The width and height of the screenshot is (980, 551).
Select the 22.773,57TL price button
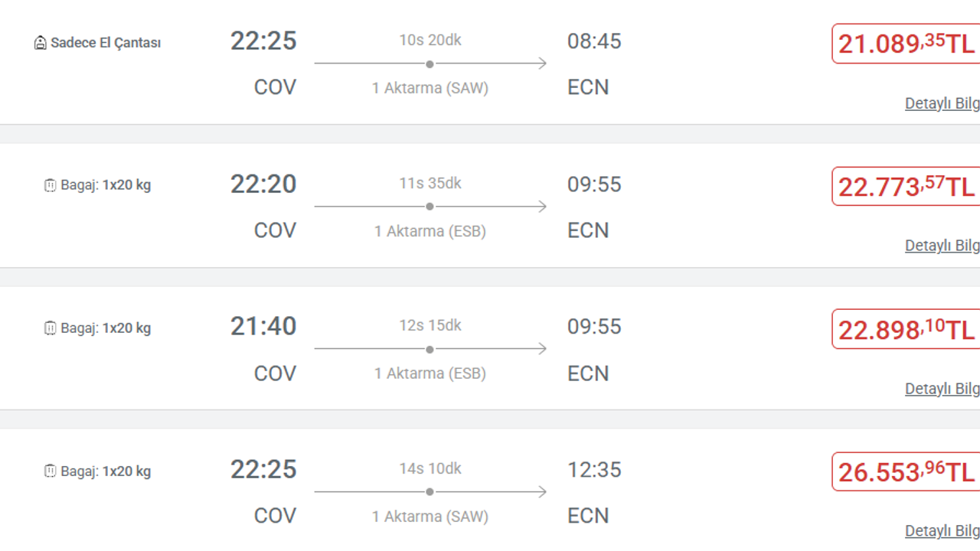coord(906,186)
